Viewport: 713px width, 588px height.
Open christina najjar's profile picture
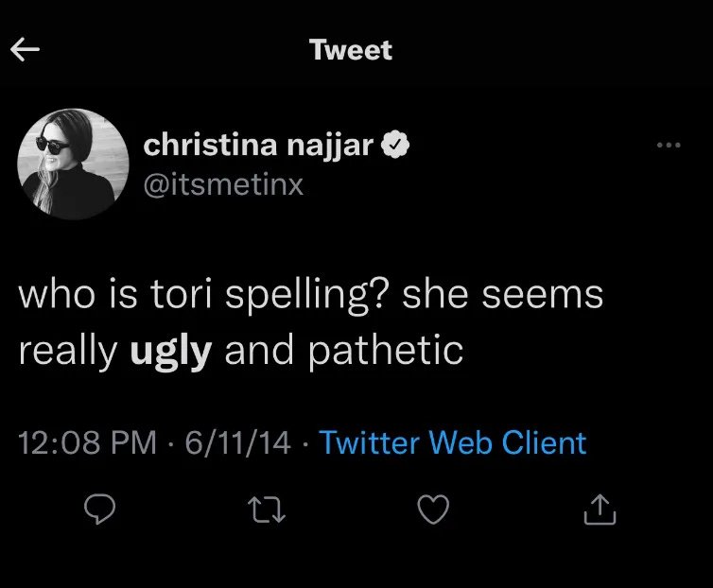(73, 164)
